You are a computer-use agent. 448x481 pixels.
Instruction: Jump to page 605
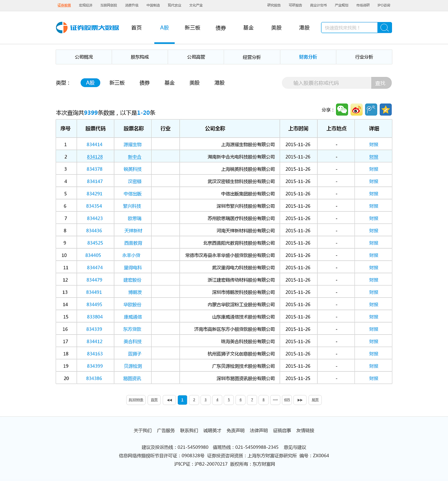tap(287, 400)
